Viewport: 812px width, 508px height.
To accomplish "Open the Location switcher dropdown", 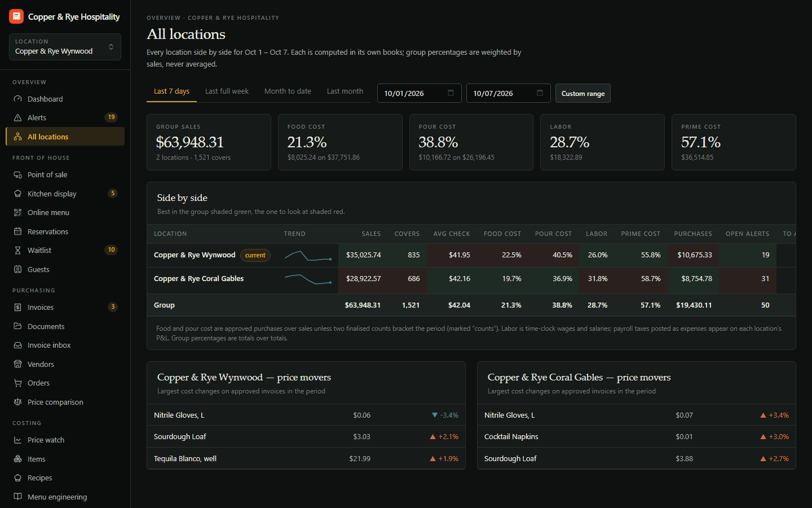I will click(65, 47).
